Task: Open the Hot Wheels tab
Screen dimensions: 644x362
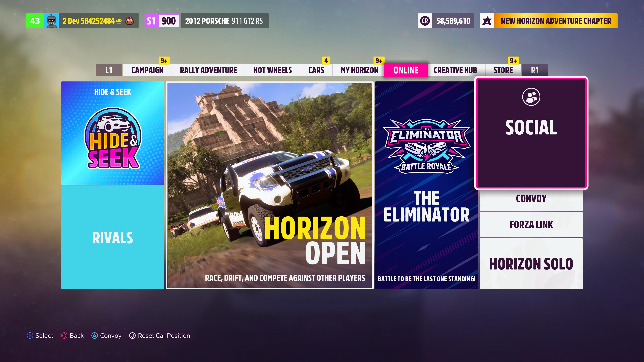Action: click(273, 70)
